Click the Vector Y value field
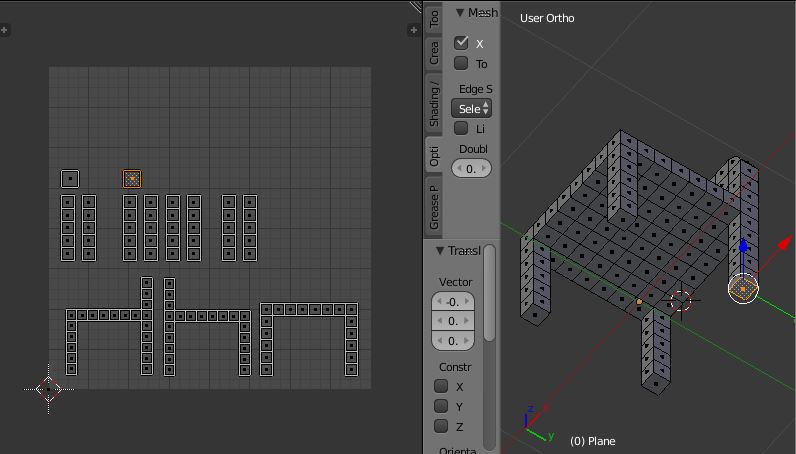Image resolution: width=796 pixels, height=454 pixels. (x=453, y=321)
